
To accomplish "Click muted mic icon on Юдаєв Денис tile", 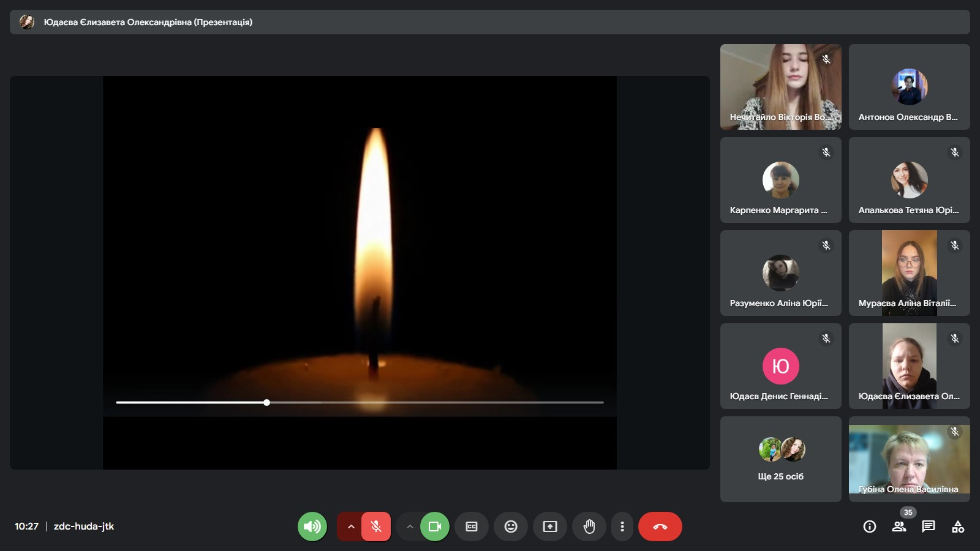I will pos(826,339).
